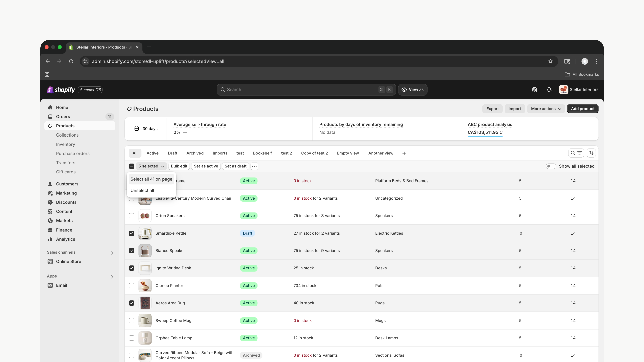Bookmark page with the star icon
The width and height of the screenshot is (644, 362).
[x=550, y=61]
